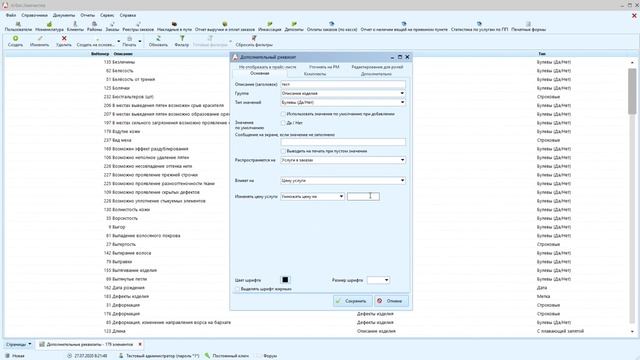Close the Дополнительные реквизиты page tab
This screenshot has width=640, height=360.
pos(140,344)
